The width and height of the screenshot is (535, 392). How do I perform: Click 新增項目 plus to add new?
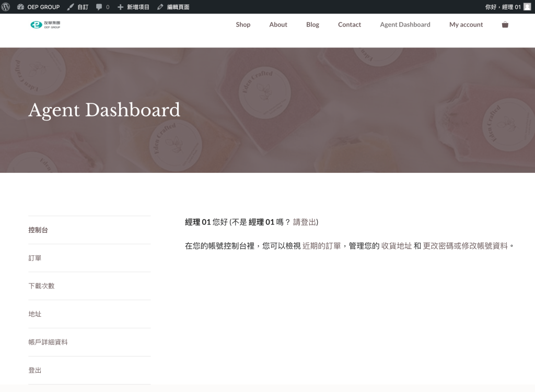coord(121,7)
